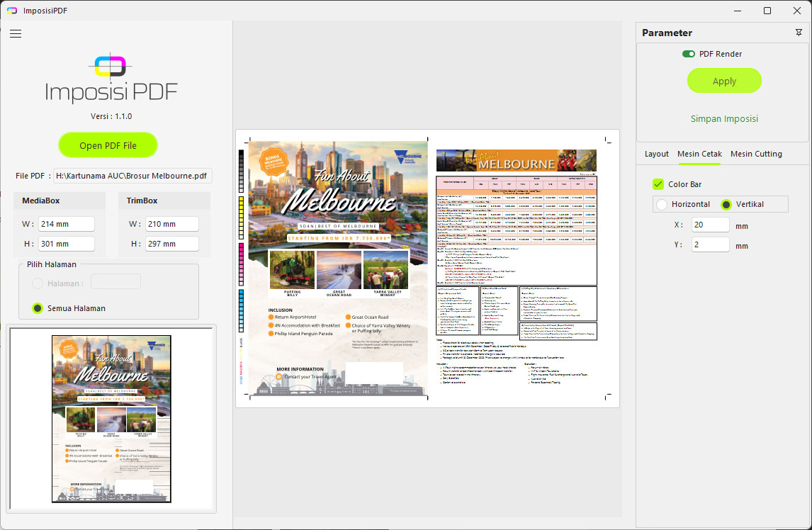Click the Imposisi PDF logo
This screenshot has height=530, width=812.
111,79
